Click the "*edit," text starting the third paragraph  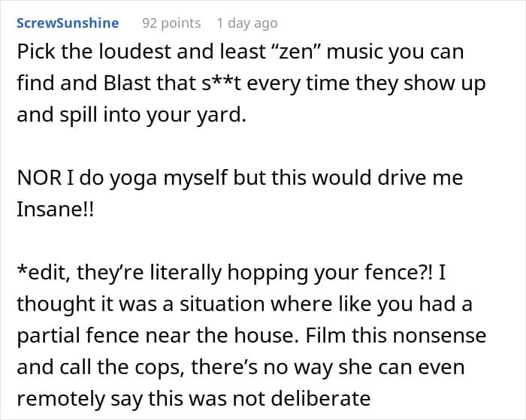44,272
